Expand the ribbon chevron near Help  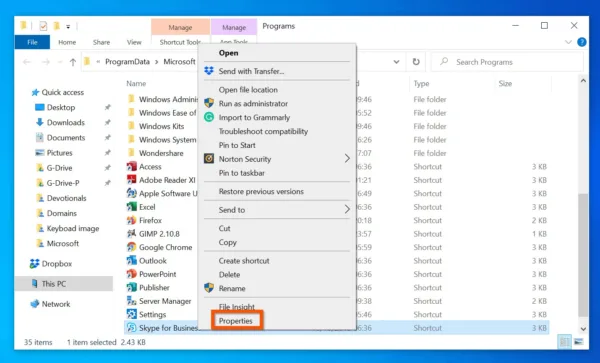pyautogui.click(x=568, y=42)
